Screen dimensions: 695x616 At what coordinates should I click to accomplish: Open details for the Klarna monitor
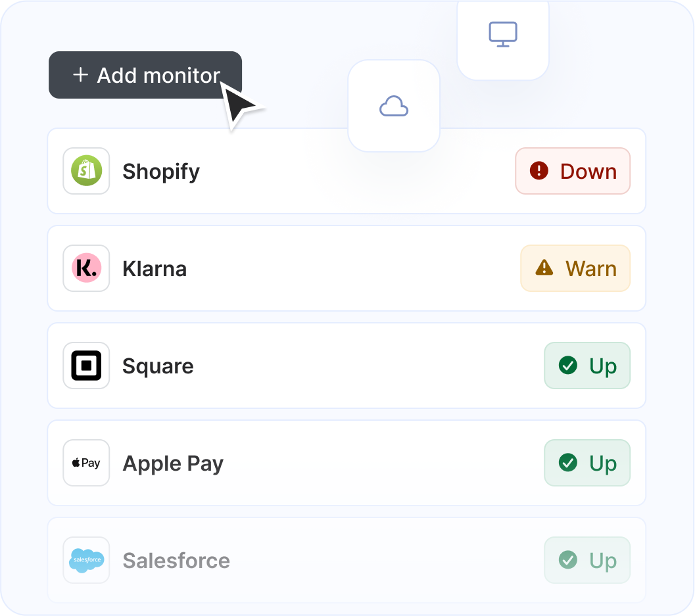coord(329,268)
